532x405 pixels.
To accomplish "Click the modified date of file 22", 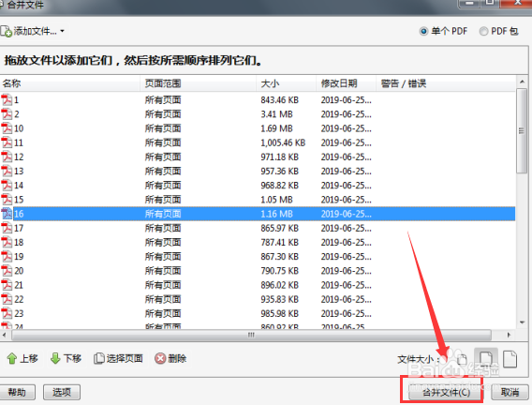I will (346, 299).
